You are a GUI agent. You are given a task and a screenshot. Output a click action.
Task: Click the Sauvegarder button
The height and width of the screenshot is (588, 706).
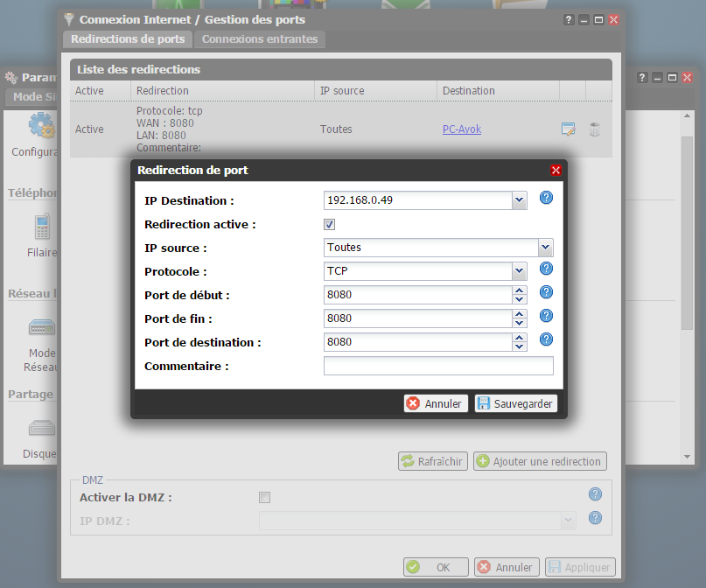click(515, 403)
